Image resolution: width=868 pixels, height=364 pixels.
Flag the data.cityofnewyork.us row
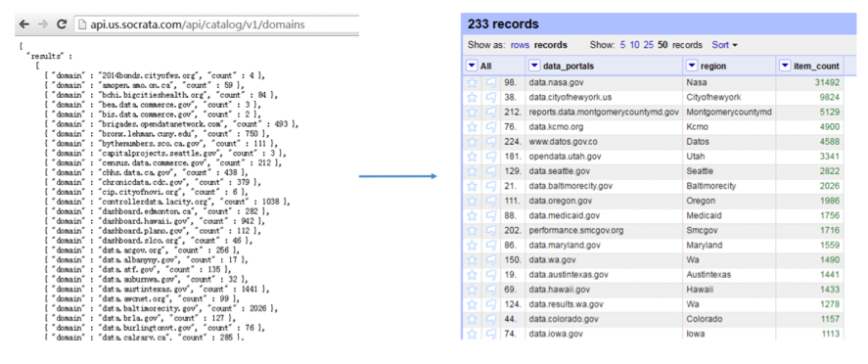click(x=490, y=98)
